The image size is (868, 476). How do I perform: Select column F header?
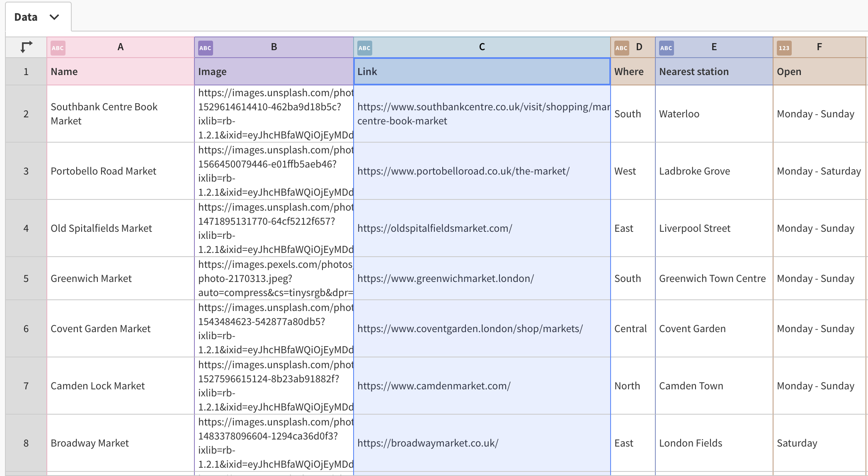tap(820, 47)
